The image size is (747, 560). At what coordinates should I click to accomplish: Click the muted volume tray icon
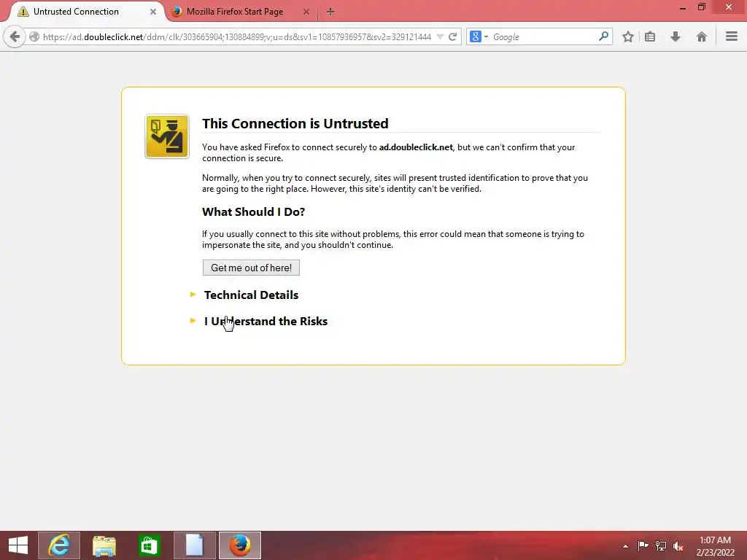tap(678, 546)
